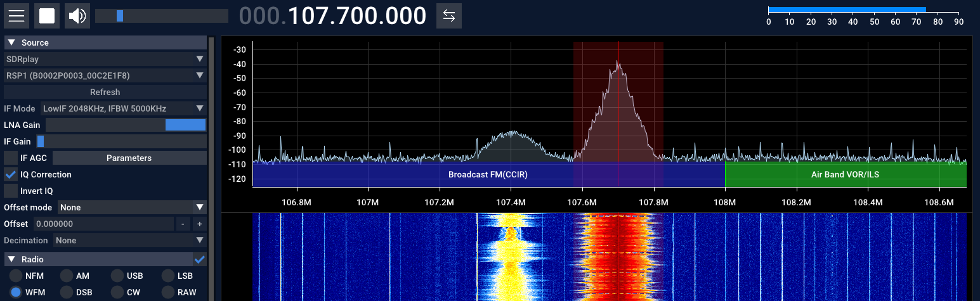Click the Parameters button
Screen dimensions: 980x301
(x=129, y=158)
